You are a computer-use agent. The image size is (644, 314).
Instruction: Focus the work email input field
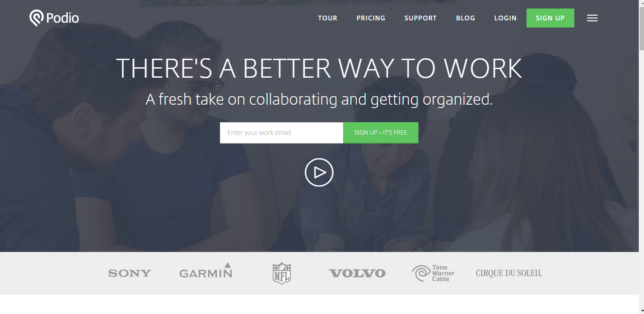[281, 133]
